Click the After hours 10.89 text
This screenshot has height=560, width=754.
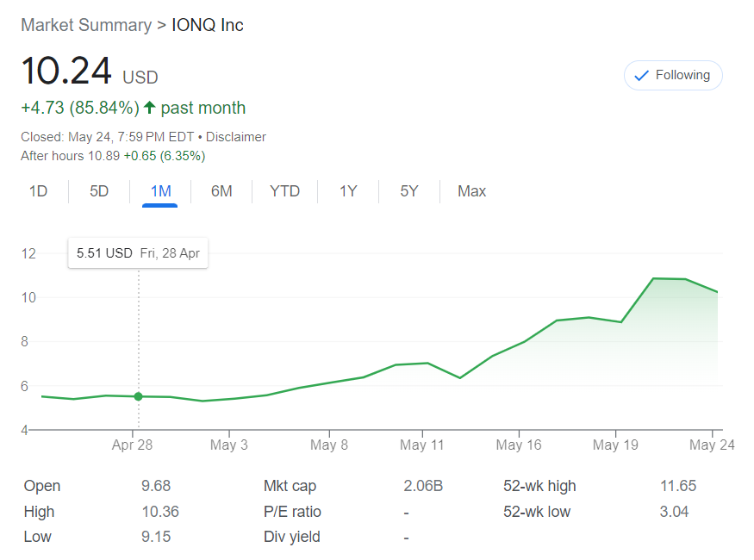pyautogui.click(x=70, y=156)
